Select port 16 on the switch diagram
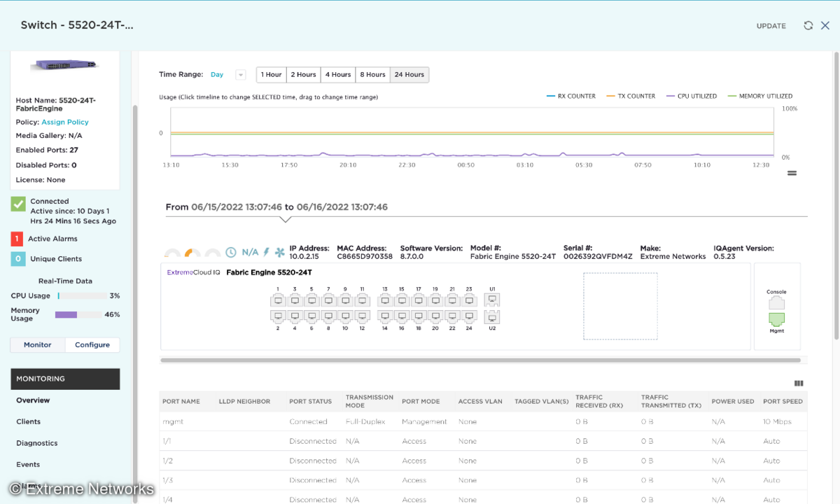This screenshot has width=840, height=504. click(x=402, y=316)
